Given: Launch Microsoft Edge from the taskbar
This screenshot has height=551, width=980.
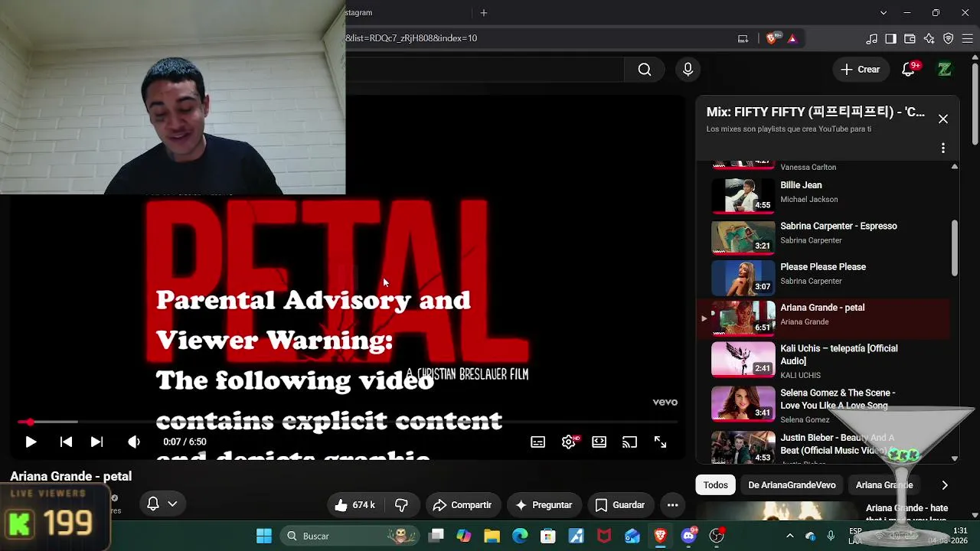Looking at the screenshot, I should pos(520,536).
